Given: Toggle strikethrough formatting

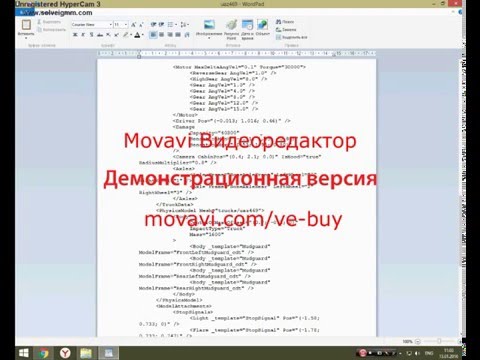Looking at the screenshot, I should click(x=100, y=35).
